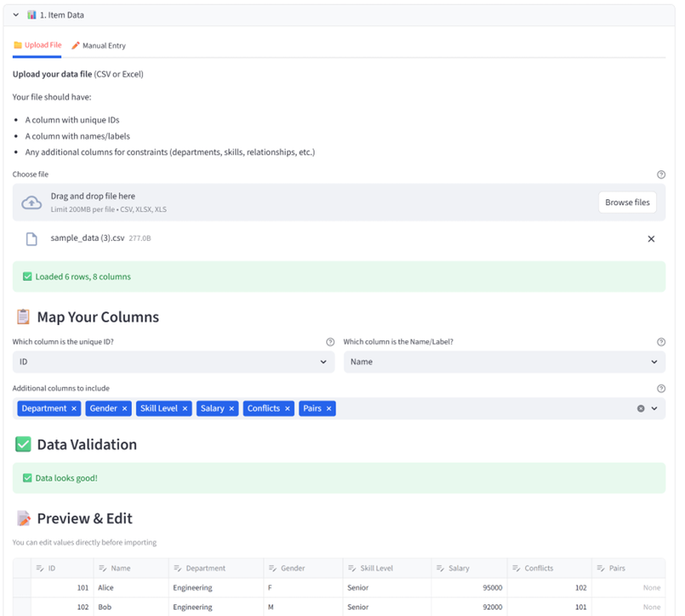Click the Pairs column header
The width and height of the screenshot is (685, 616).
tap(629, 568)
